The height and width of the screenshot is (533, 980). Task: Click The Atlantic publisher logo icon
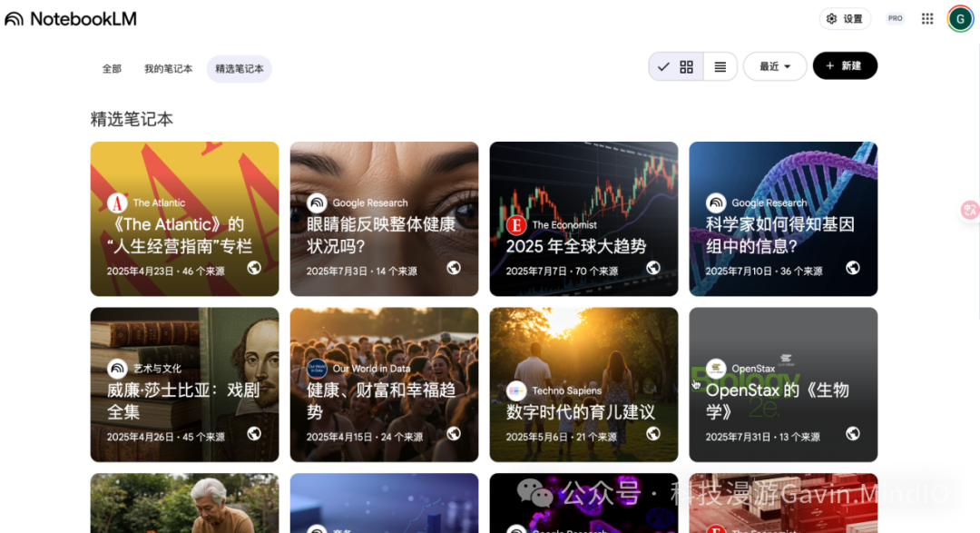click(x=117, y=202)
